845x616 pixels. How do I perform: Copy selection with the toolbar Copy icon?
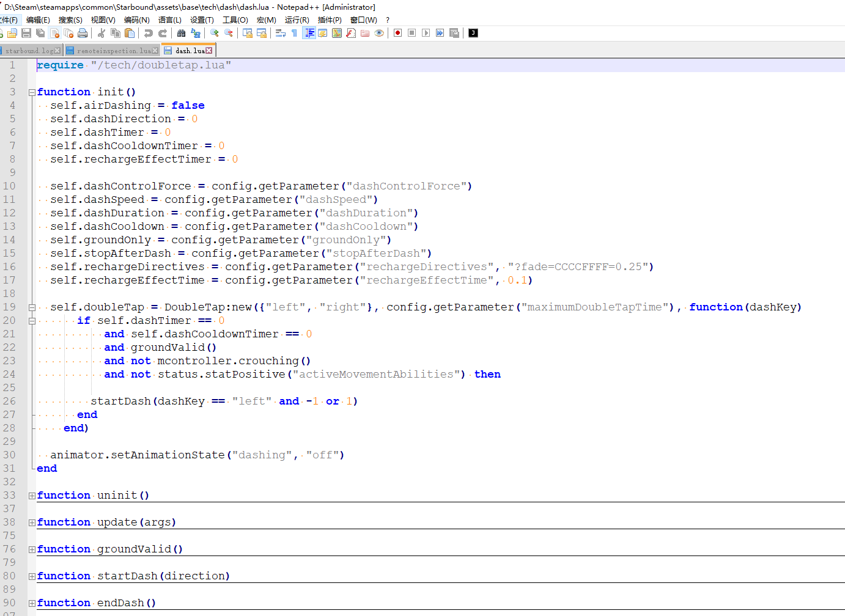click(x=116, y=33)
